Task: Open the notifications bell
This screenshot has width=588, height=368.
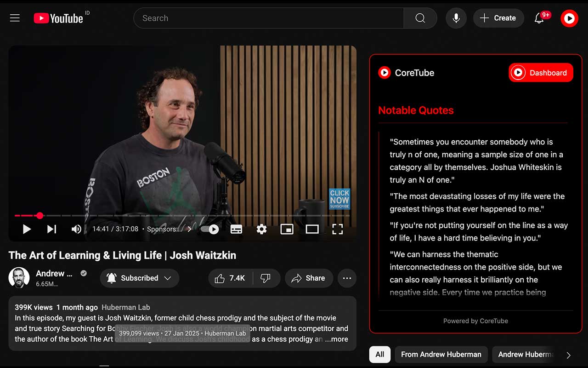Action: pyautogui.click(x=539, y=18)
